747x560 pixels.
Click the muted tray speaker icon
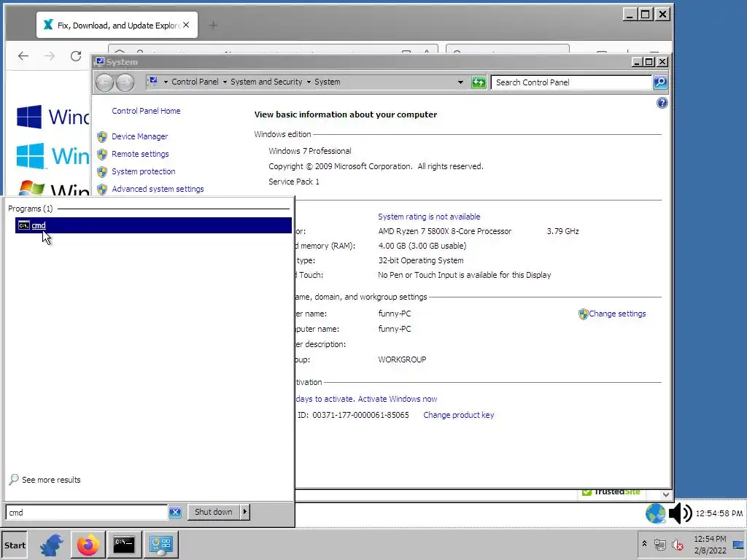tap(677, 544)
